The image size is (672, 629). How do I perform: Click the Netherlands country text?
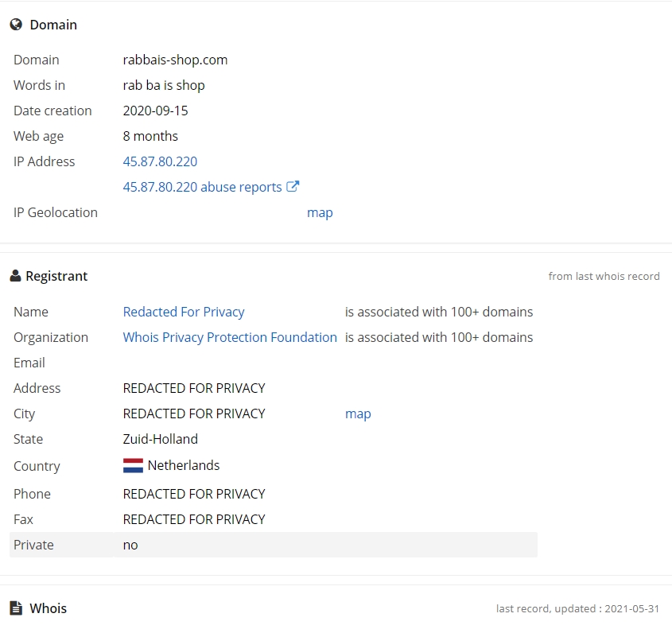pyautogui.click(x=184, y=465)
